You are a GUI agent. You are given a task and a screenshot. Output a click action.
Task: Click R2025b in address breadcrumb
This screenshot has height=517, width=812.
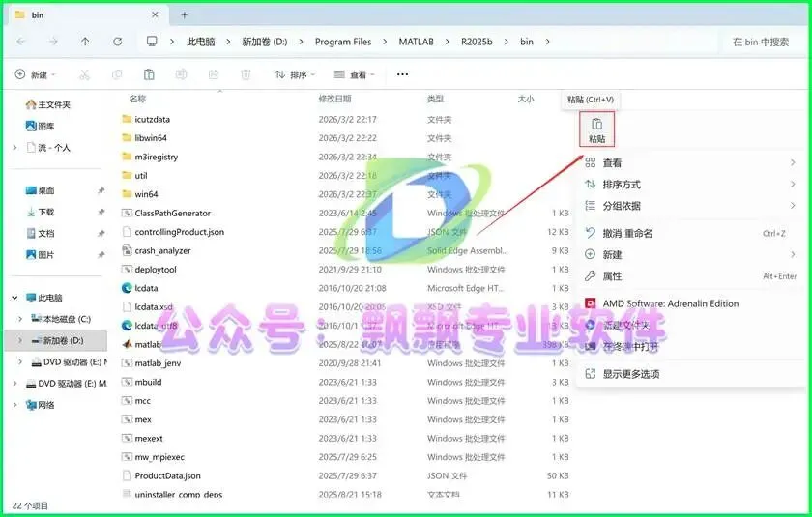pos(477,42)
